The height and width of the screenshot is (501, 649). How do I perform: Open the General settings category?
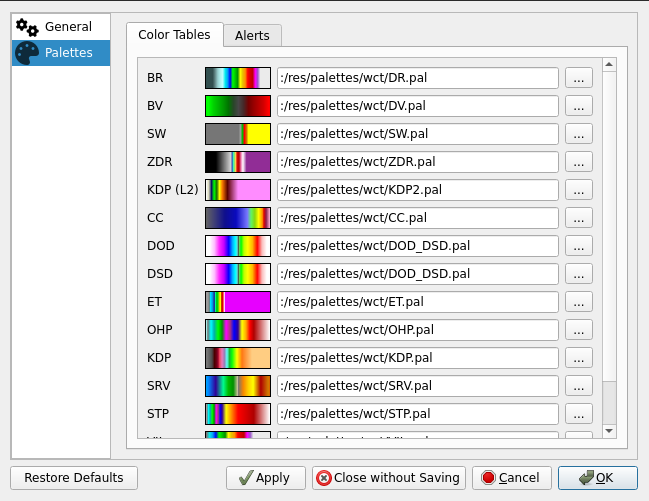(x=61, y=27)
